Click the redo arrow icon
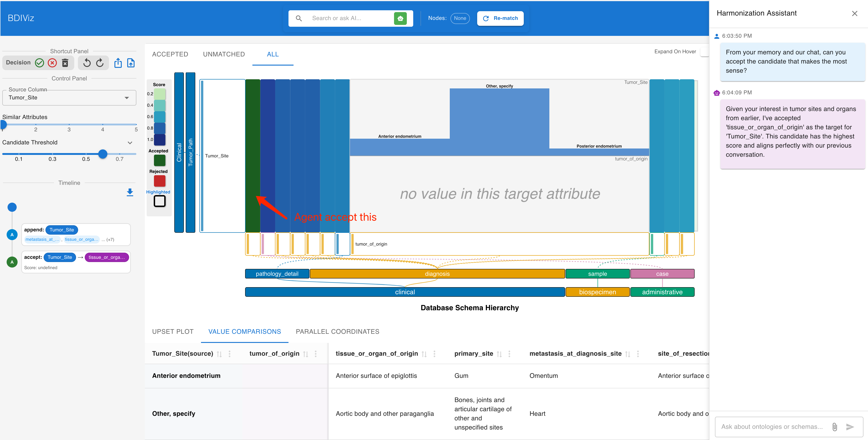This screenshot has width=868, height=440. coord(100,63)
